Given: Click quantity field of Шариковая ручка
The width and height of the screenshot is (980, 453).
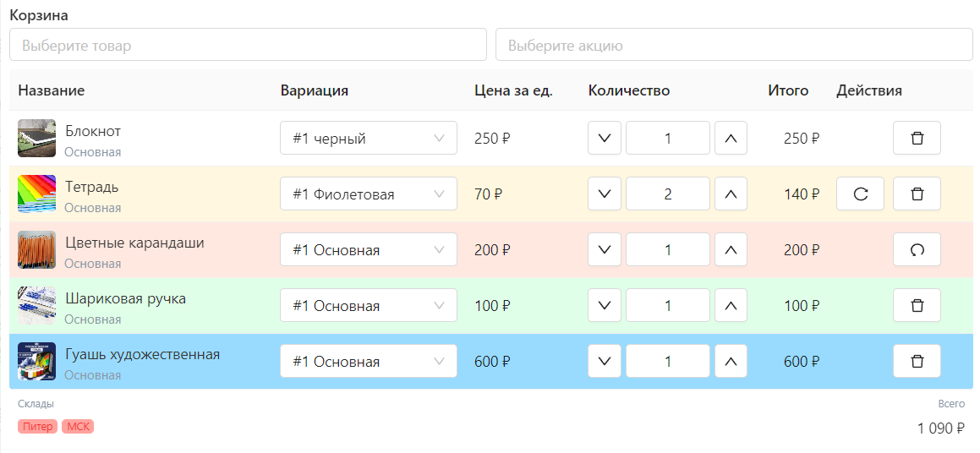Looking at the screenshot, I should 667,306.
